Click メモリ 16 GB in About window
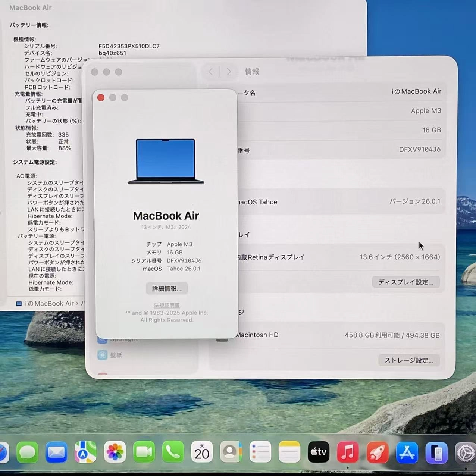This screenshot has width=476, height=476. pyautogui.click(x=164, y=253)
